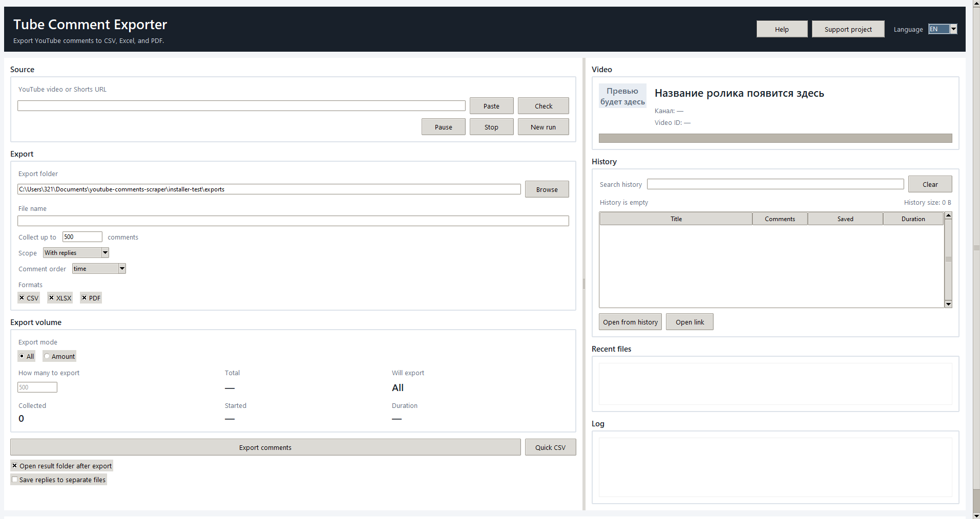Start Quick CSV export
This screenshot has height=519, width=980.
click(550, 447)
